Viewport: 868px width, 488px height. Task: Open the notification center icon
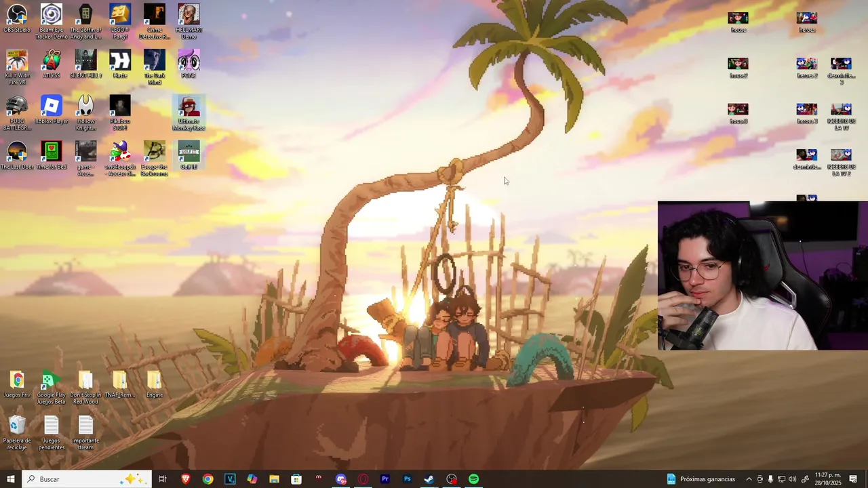[x=853, y=479]
